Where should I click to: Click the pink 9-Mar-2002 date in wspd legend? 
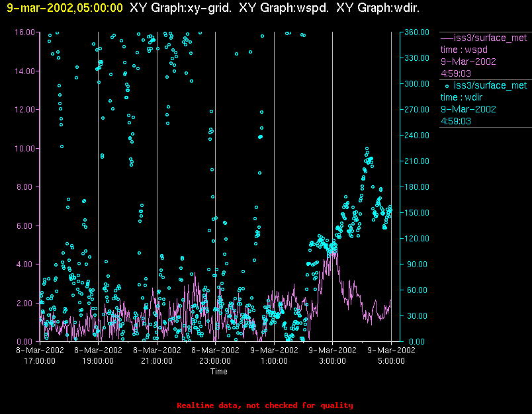point(468,62)
